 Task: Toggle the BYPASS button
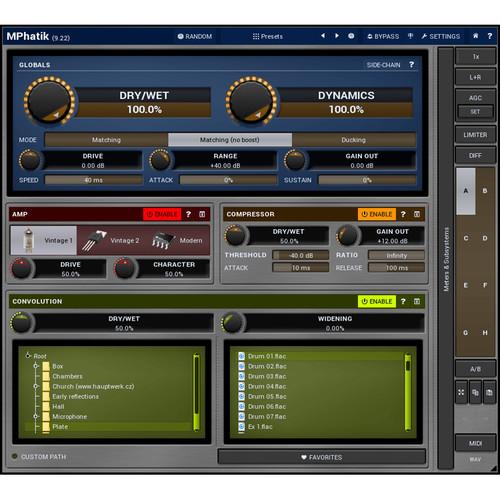pos(383,36)
